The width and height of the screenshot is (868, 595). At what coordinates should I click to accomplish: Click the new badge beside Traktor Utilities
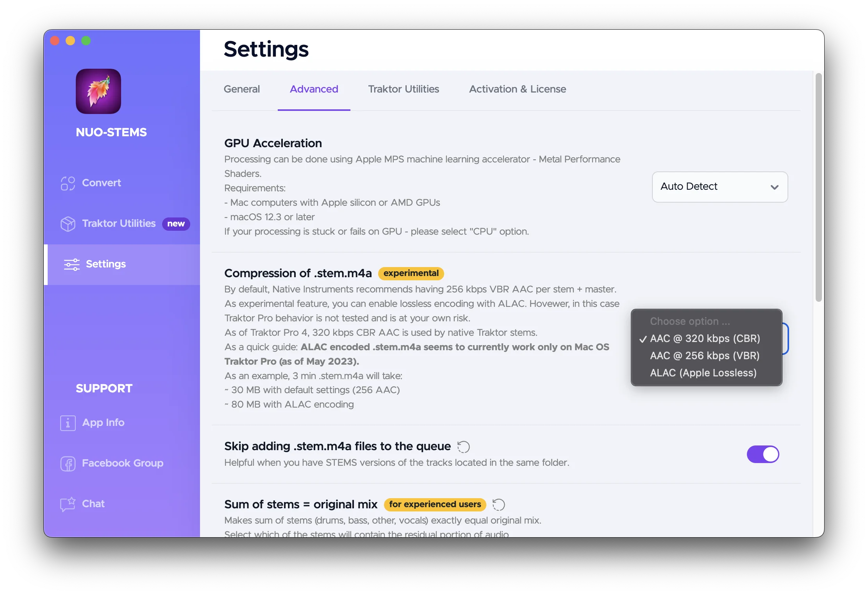tap(176, 224)
